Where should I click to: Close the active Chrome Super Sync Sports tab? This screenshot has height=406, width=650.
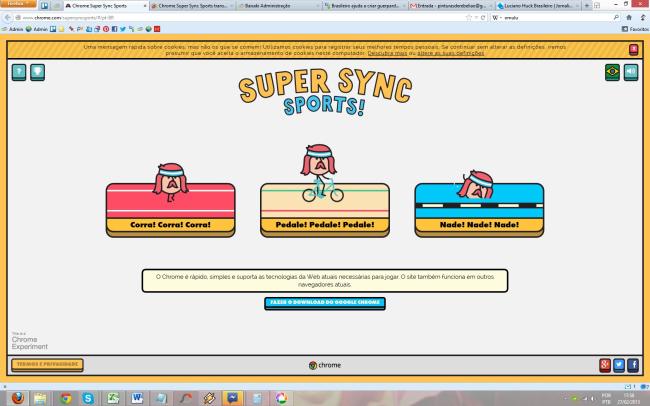click(145, 6)
